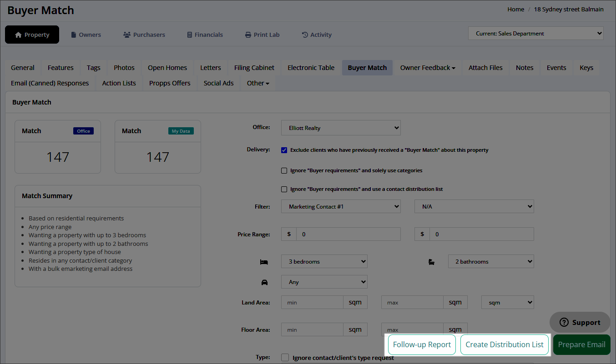The width and height of the screenshot is (616, 364).
Task: Open Email (Canned) Responses tab
Action: (50, 83)
